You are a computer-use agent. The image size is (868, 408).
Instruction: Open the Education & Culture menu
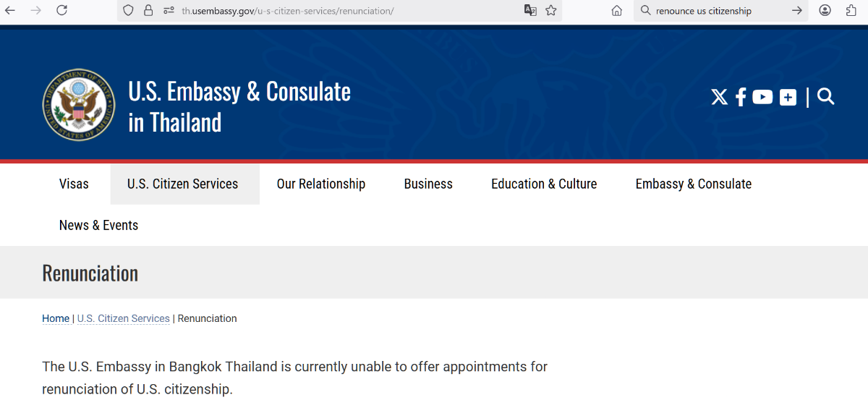tap(544, 184)
